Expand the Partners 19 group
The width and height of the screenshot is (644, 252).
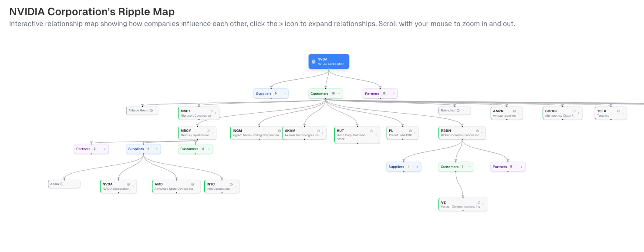[394, 94]
